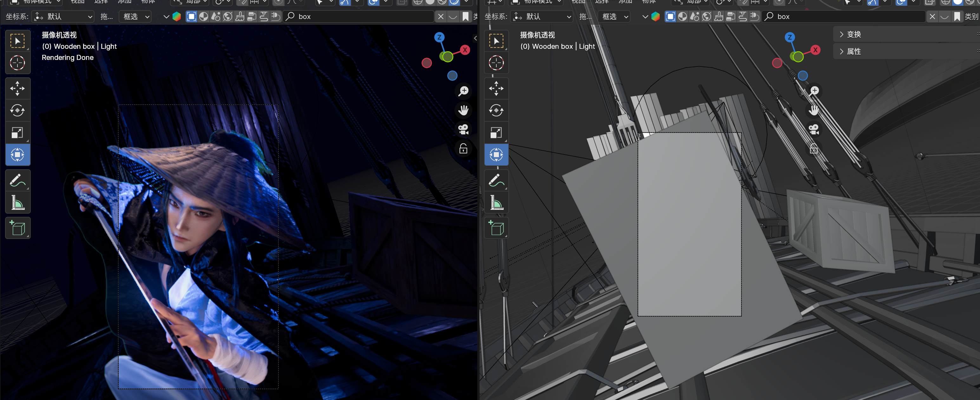Click the red X axis on right gizmo
This screenshot has height=400, width=980.
point(815,50)
